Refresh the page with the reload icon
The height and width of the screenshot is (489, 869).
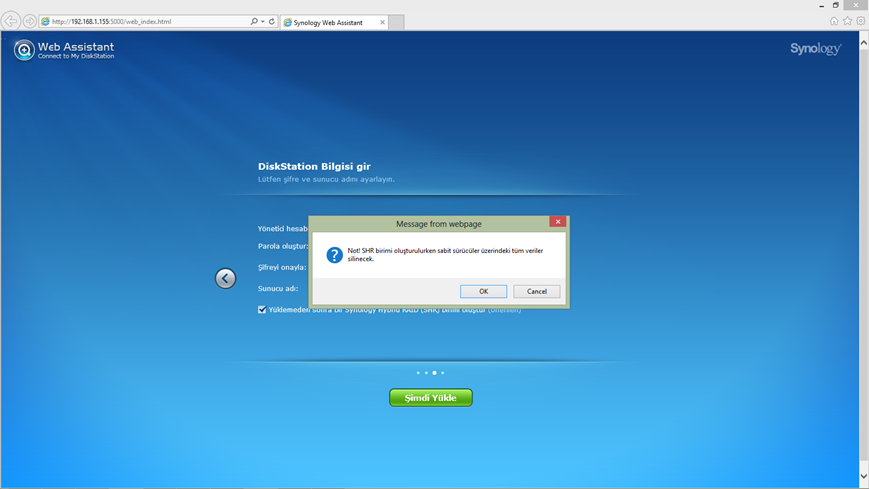coord(272,22)
